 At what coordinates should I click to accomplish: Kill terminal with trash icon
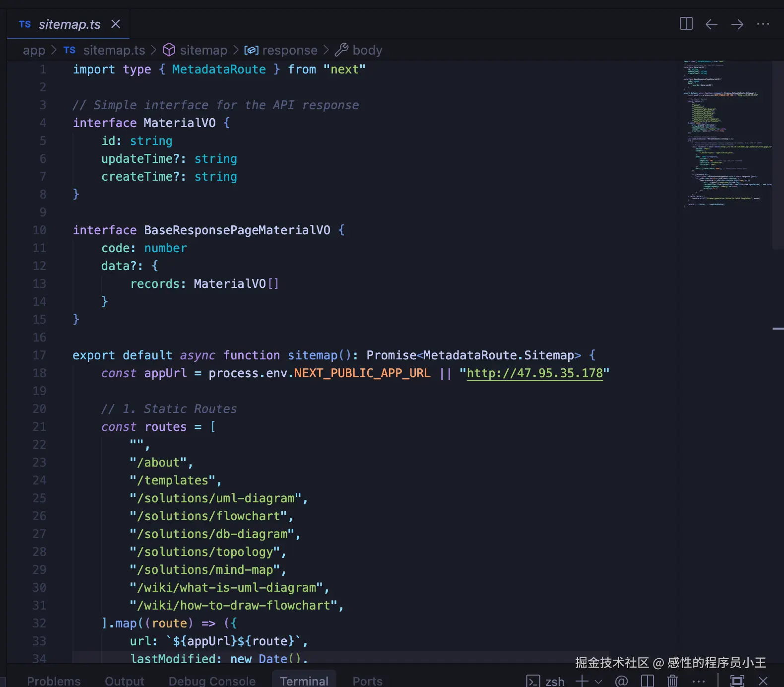click(x=672, y=681)
